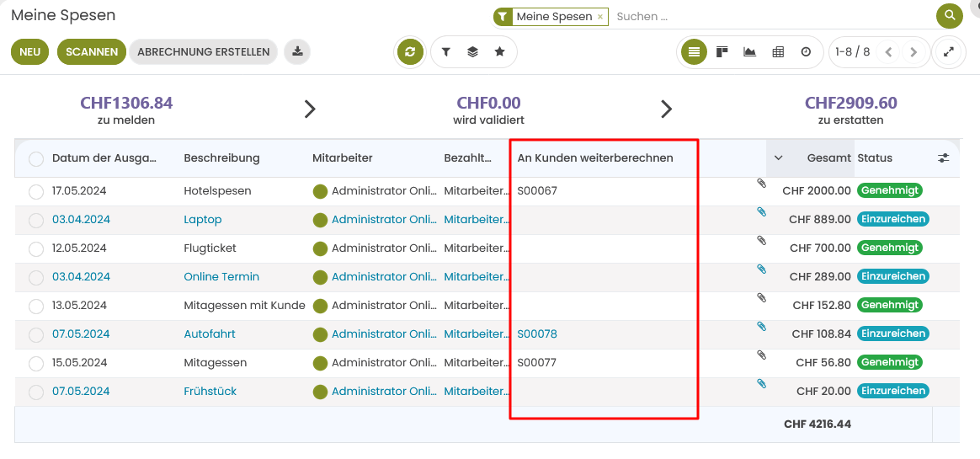Switch to activity clock view
980x459 pixels.
(x=806, y=52)
